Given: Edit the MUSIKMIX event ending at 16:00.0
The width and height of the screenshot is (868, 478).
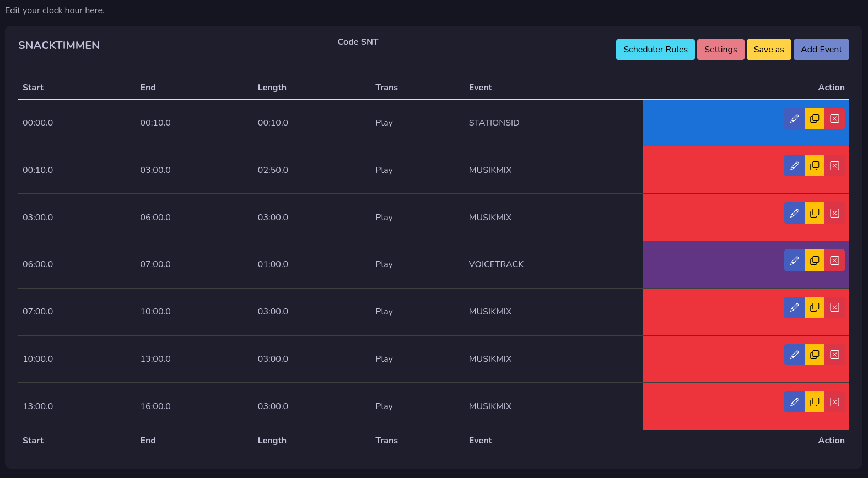Looking at the screenshot, I should point(794,402).
